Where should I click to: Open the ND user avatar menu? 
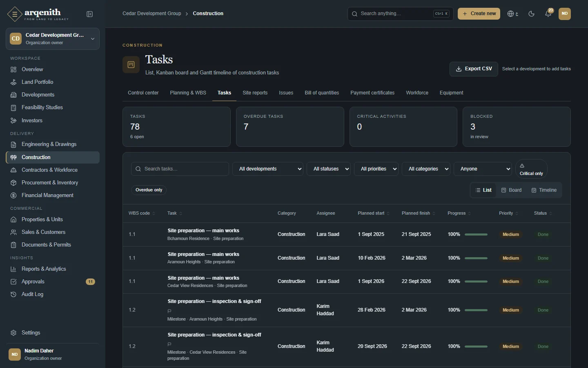pos(565,14)
